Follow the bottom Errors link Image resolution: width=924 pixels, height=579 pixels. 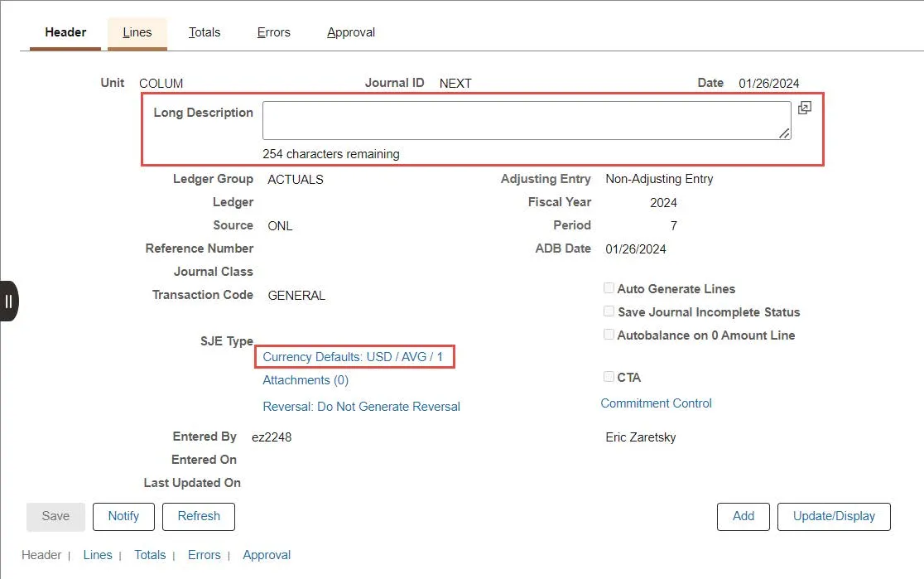204,555
